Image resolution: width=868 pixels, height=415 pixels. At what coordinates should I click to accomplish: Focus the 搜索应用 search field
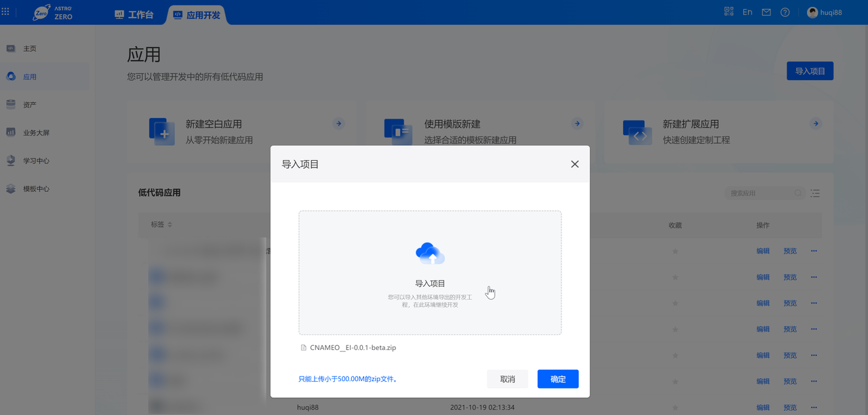pyautogui.click(x=764, y=193)
